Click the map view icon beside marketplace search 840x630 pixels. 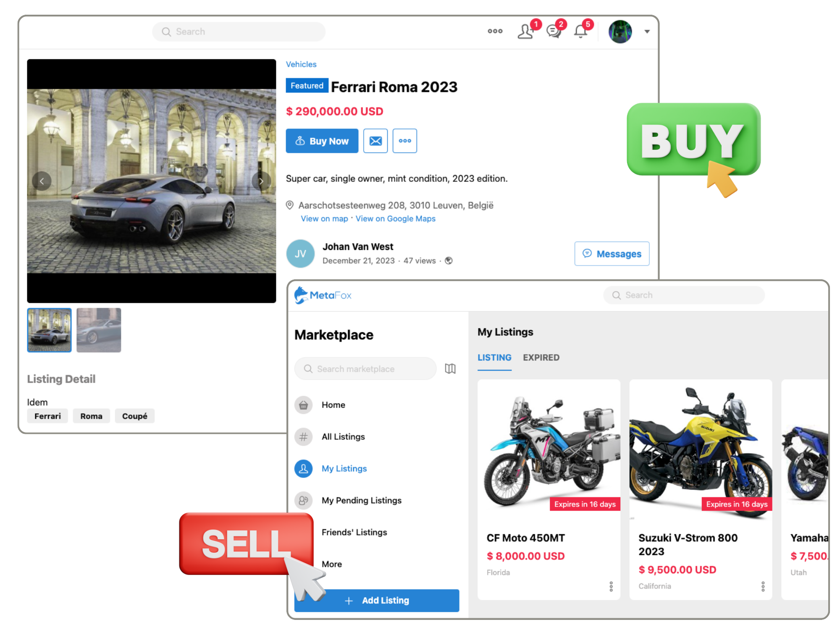tap(450, 369)
